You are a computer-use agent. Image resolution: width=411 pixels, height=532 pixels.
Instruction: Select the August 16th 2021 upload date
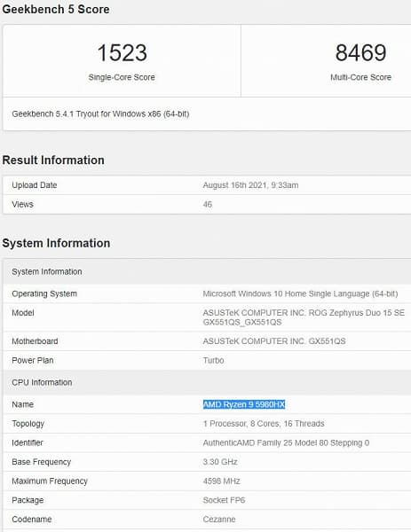pos(250,185)
